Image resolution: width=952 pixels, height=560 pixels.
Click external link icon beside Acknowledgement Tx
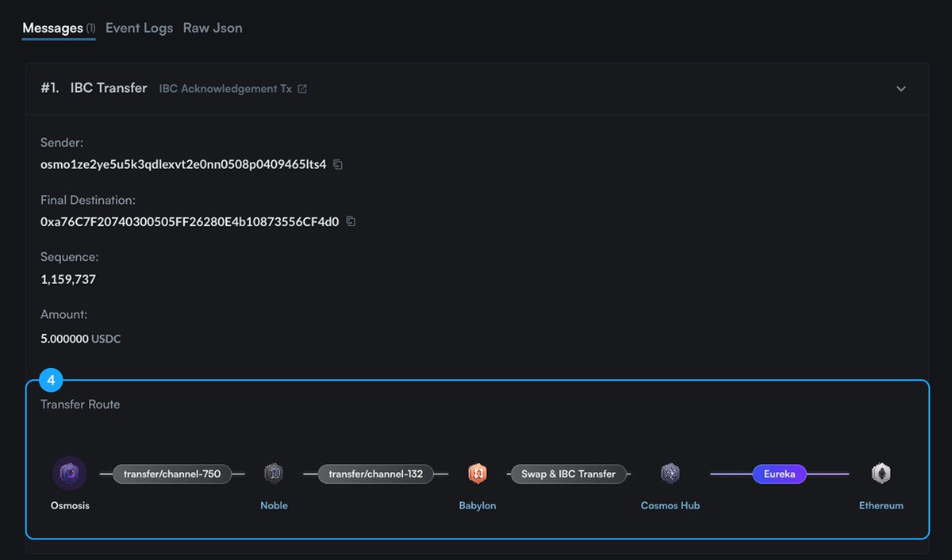(x=302, y=89)
